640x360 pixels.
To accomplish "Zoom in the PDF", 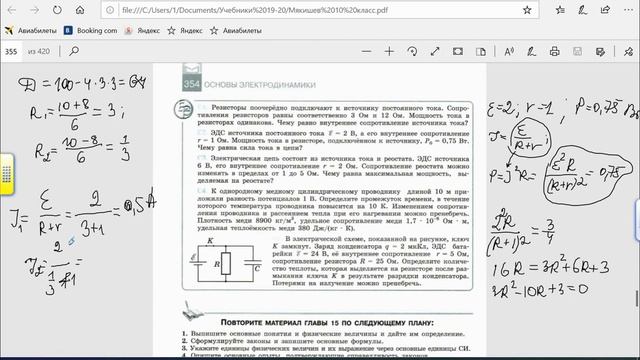I will 389,51.
